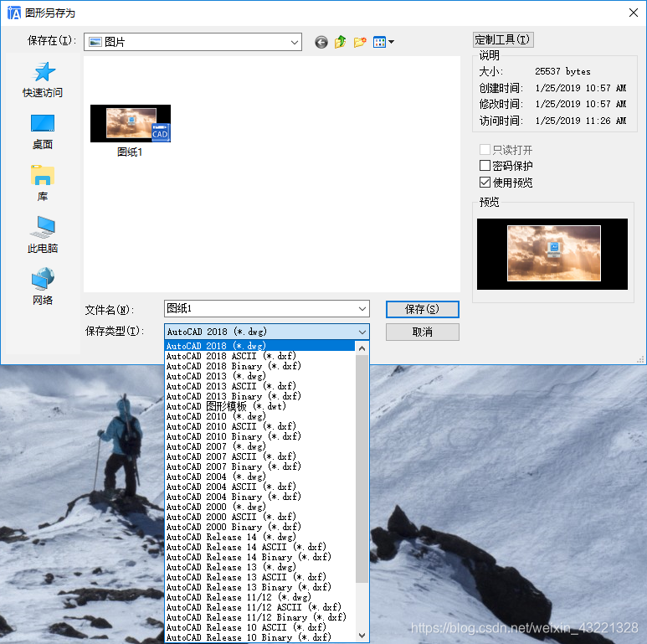Choose AutoCAD 2010 ASCII (*.dxf) option

pyautogui.click(x=260, y=426)
